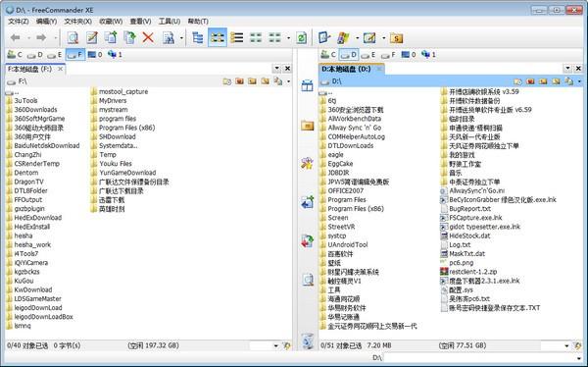Expand the right status bar filter dropdown
588x367 pixels.
click(566, 345)
